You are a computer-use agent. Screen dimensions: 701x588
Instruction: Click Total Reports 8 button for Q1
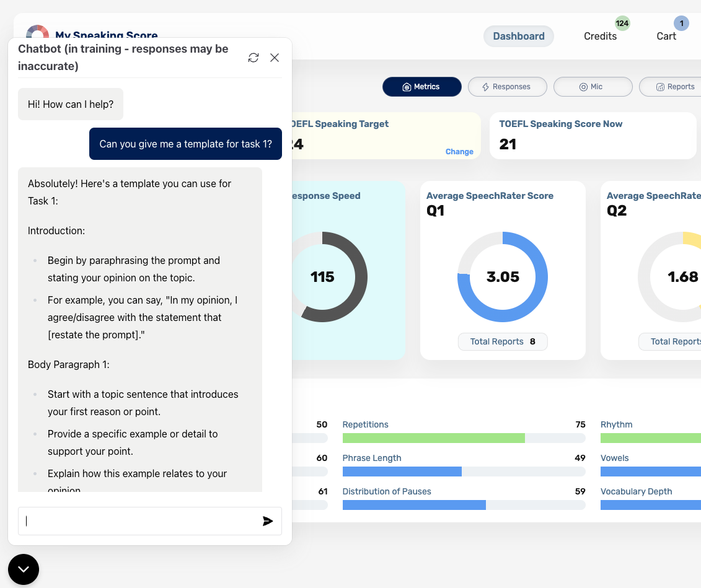(x=503, y=341)
